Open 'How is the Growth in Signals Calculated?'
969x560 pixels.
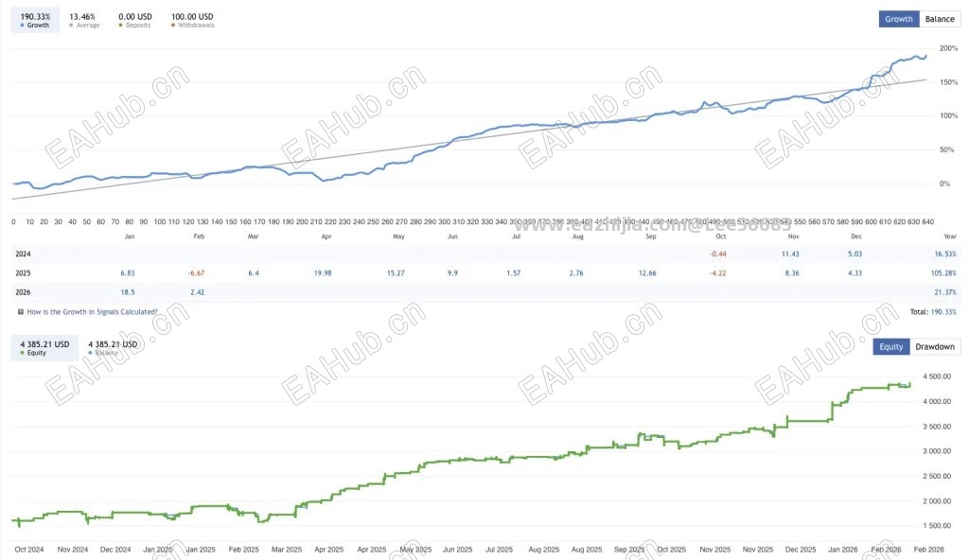(x=92, y=312)
